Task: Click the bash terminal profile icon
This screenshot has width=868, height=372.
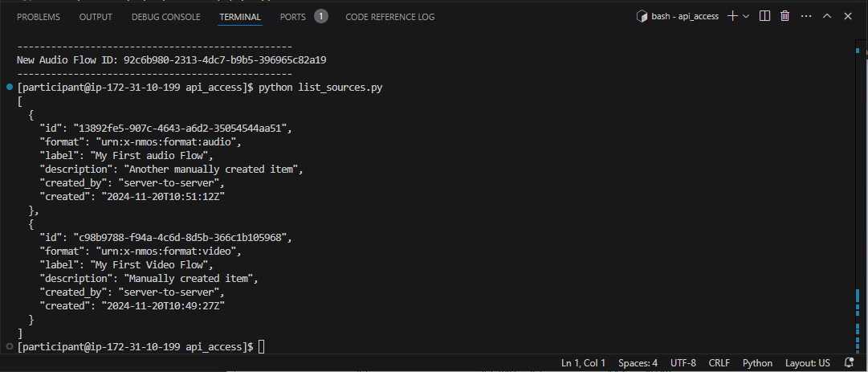Action: tap(642, 17)
